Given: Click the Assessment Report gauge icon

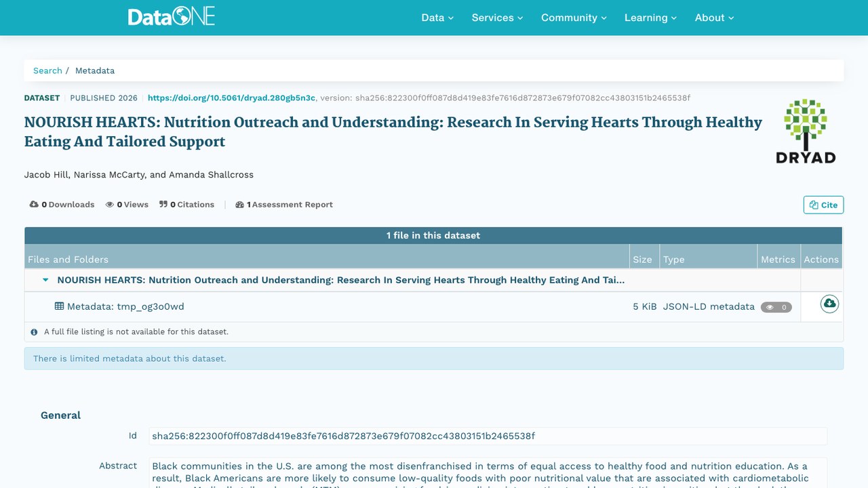Looking at the screenshot, I should 239,205.
